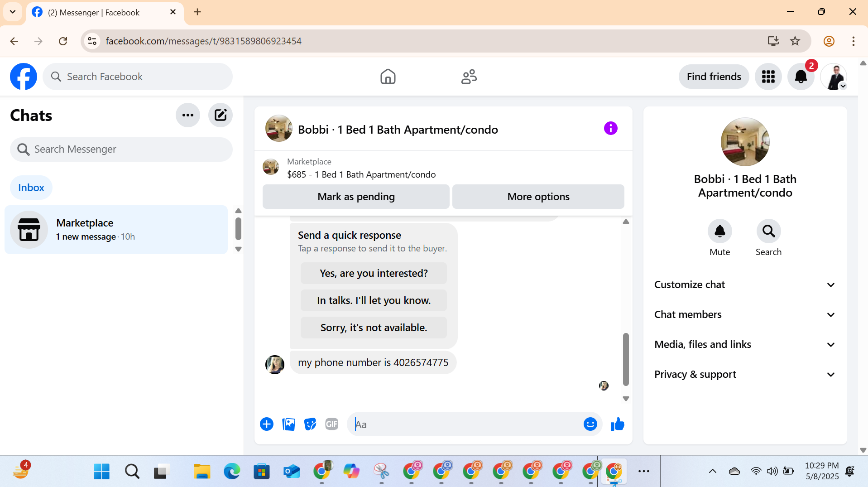The height and width of the screenshot is (487, 868).
Task: Open the tab search dropdown arrow
Action: (x=13, y=12)
